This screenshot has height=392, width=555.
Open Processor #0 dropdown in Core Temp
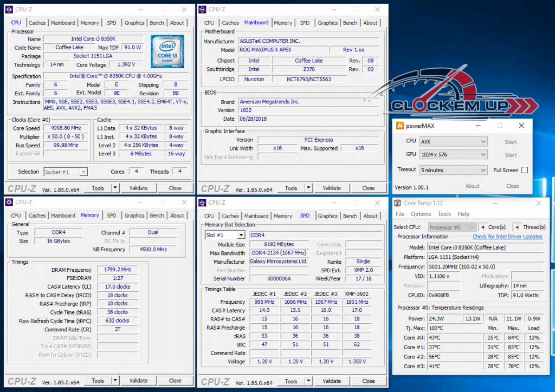tap(452, 227)
